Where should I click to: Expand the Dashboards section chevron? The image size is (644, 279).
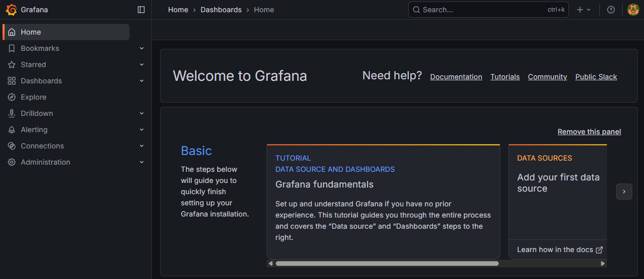(142, 81)
